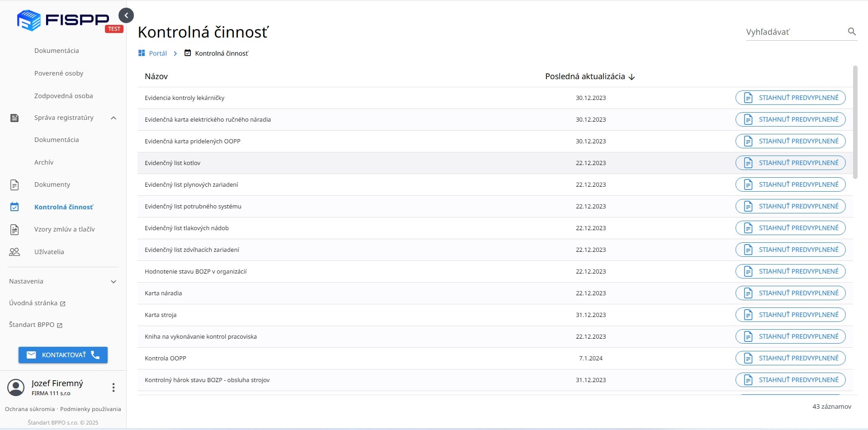This screenshot has height=430, width=868.
Task: Sort by Posledná aktualizácia column arrow
Action: (632, 77)
